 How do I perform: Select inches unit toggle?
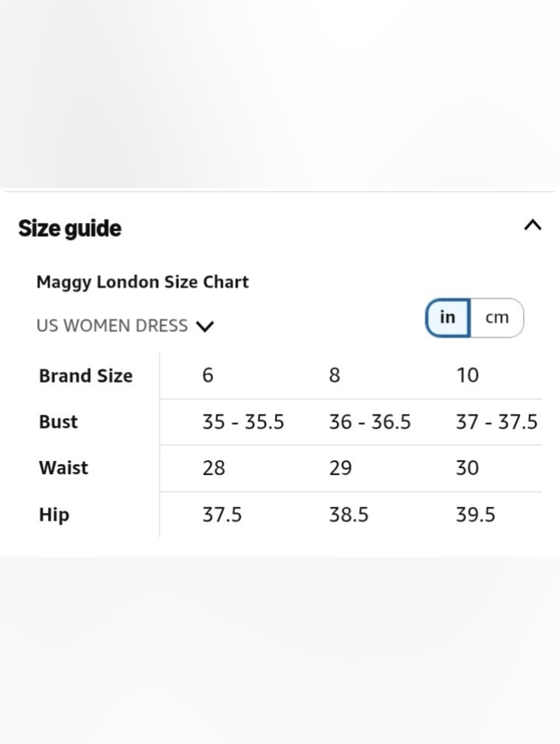pos(447,317)
